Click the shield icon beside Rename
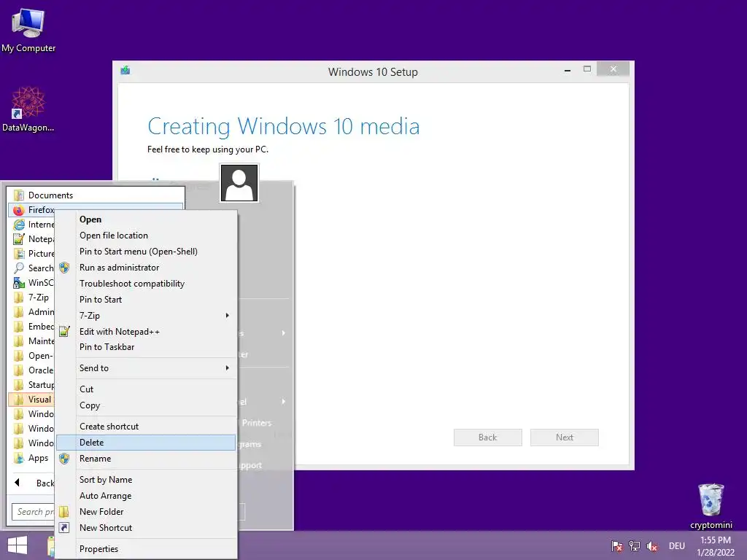The width and height of the screenshot is (747, 560). pos(64,459)
